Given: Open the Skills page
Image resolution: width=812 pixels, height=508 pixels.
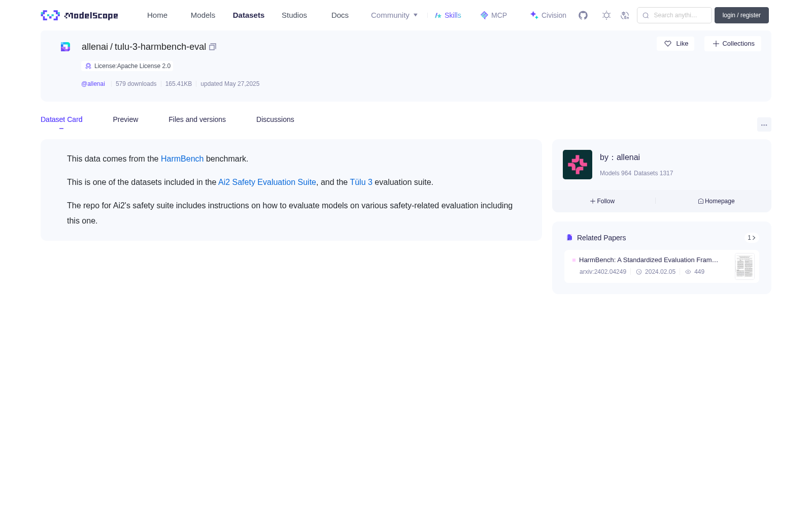Looking at the screenshot, I should pyautogui.click(x=448, y=15).
